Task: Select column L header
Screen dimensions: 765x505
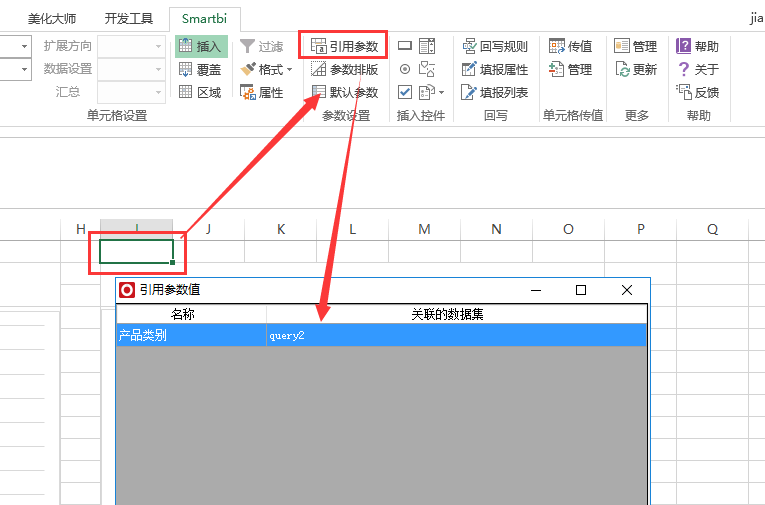Action: tap(352, 229)
